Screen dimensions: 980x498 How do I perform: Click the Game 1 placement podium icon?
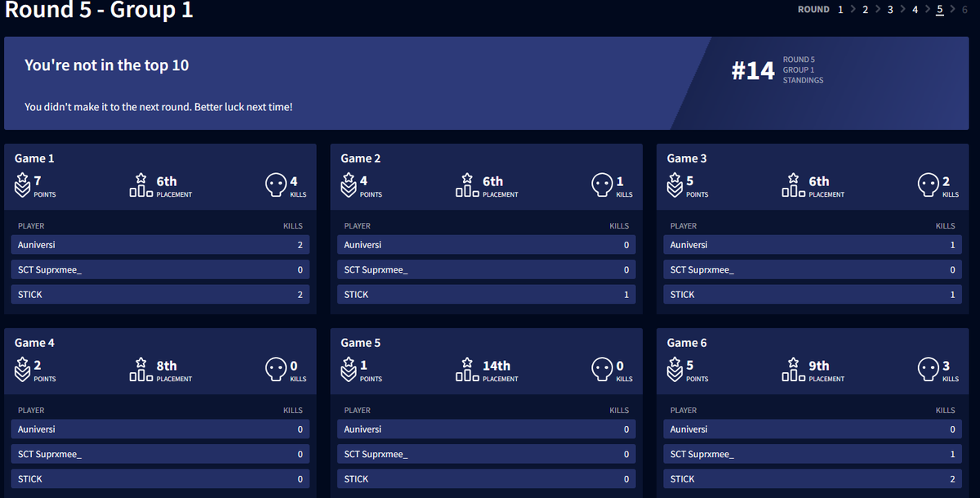click(x=141, y=185)
